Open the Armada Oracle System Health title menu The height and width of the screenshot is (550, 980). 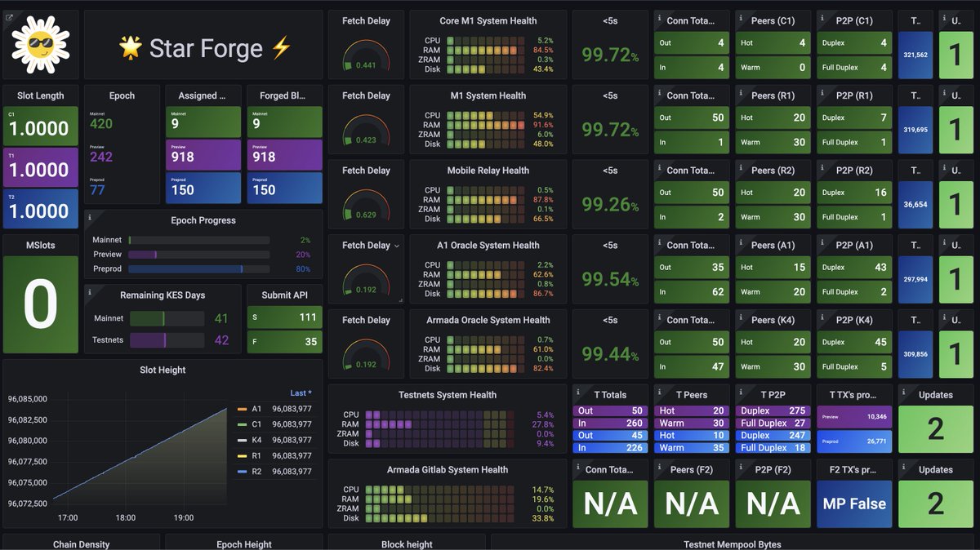pyautogui.click(x=488, y=320)
